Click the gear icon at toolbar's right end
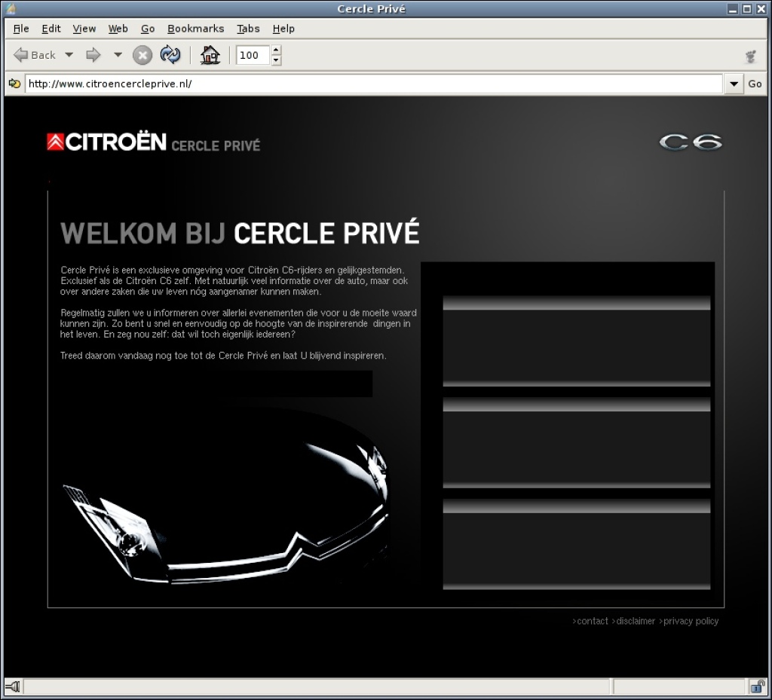 [x=750, y=55]
